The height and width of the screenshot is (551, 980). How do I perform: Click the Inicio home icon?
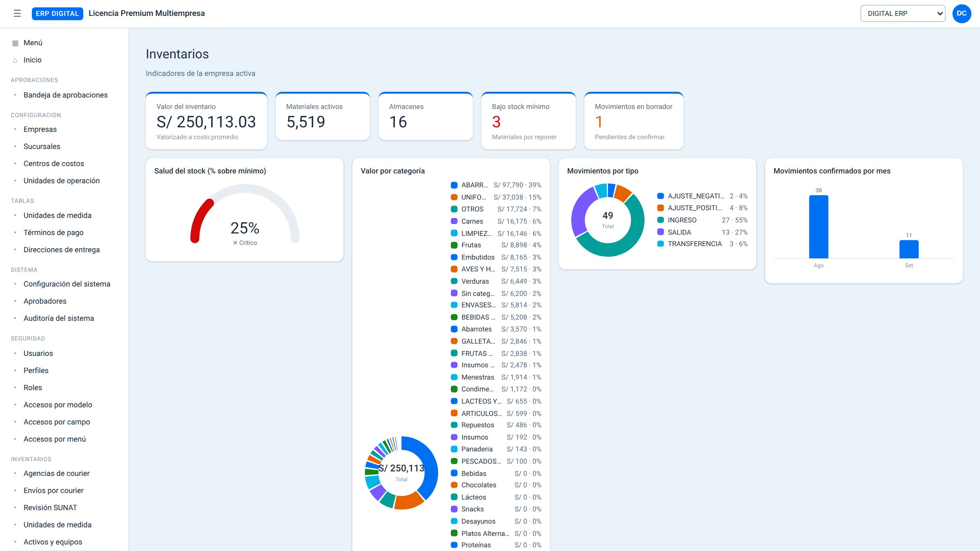pyautogui.click(x=15, y=60)
